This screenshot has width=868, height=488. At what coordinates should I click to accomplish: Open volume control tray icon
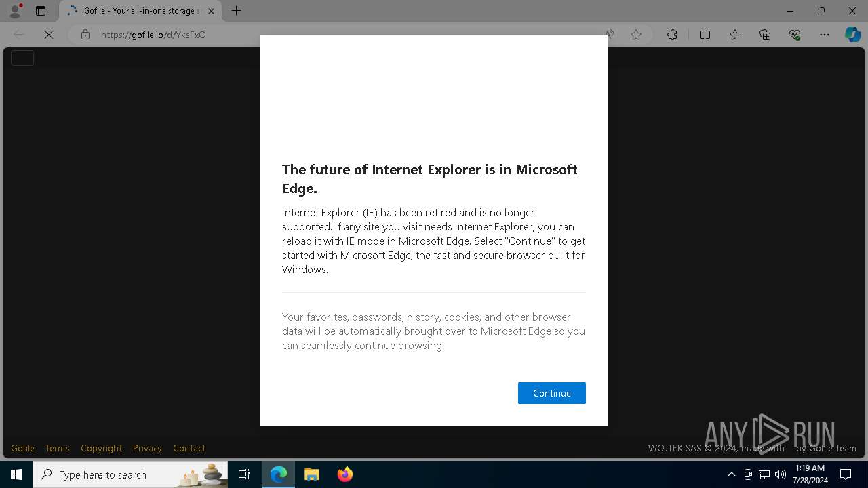point(780,474)
